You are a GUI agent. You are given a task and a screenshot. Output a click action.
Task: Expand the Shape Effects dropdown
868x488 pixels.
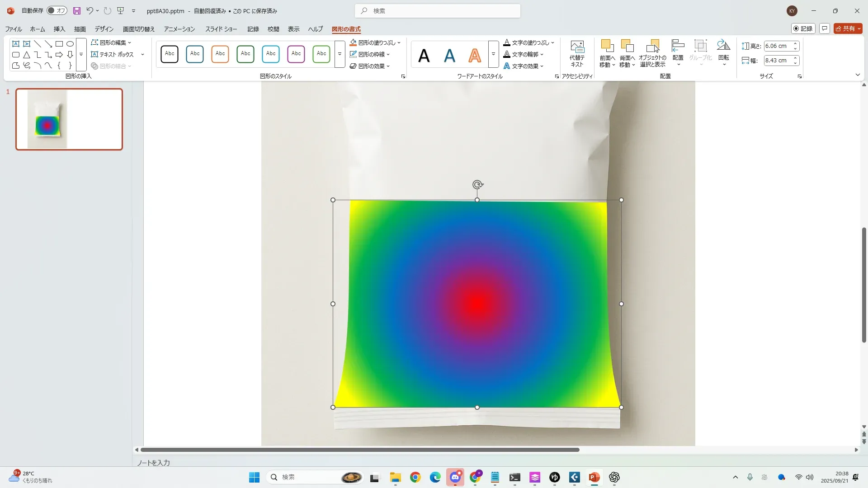pyautogui.click(x=388, y=66)
